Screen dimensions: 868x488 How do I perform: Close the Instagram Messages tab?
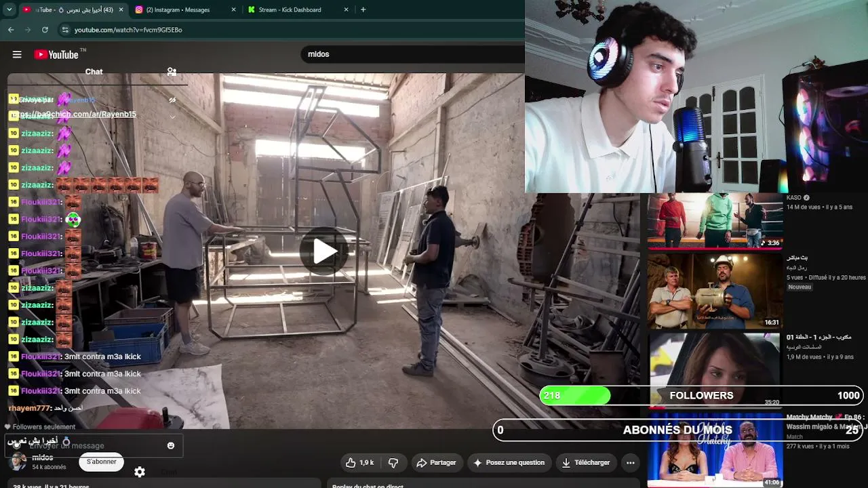(x=234, y=9)
